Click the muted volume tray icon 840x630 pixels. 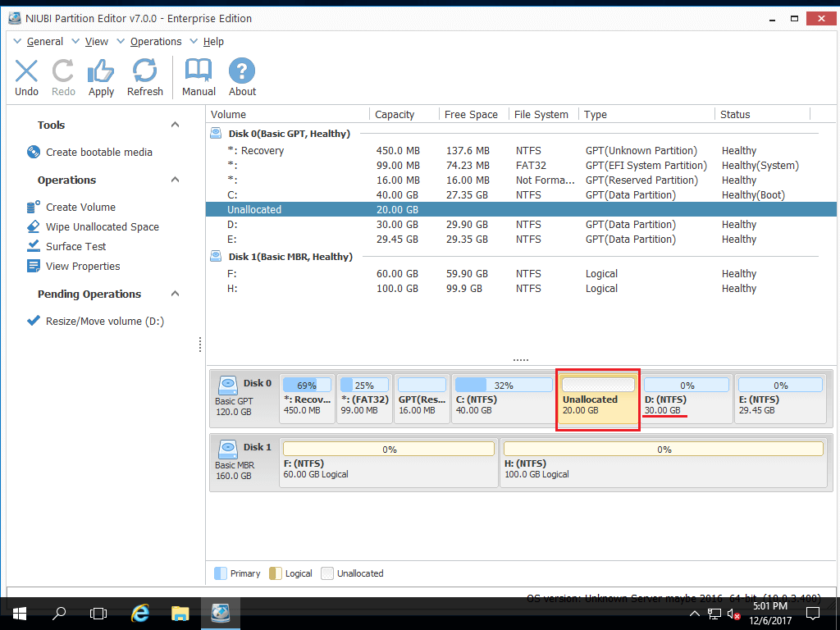pos(734,614)
